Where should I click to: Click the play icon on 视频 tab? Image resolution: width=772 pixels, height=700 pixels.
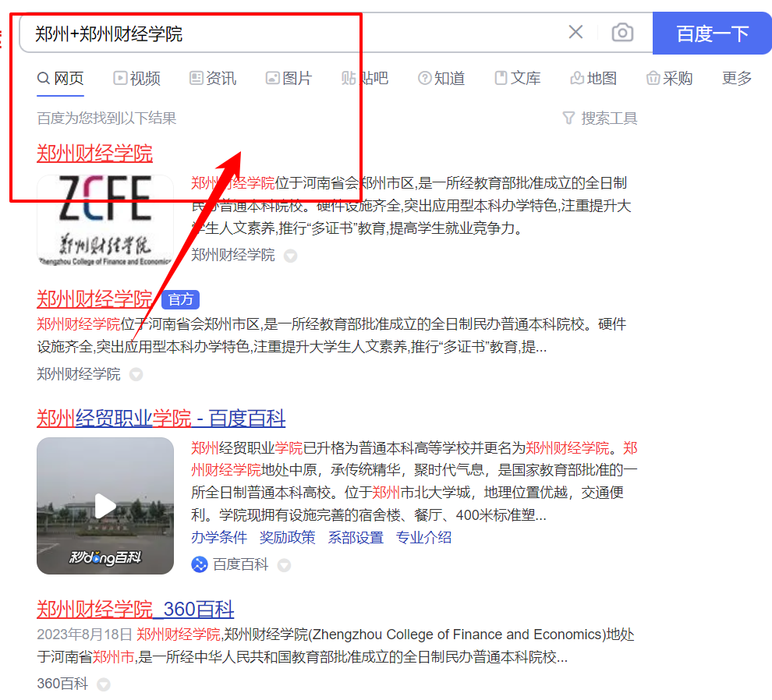tap(120, 78)
